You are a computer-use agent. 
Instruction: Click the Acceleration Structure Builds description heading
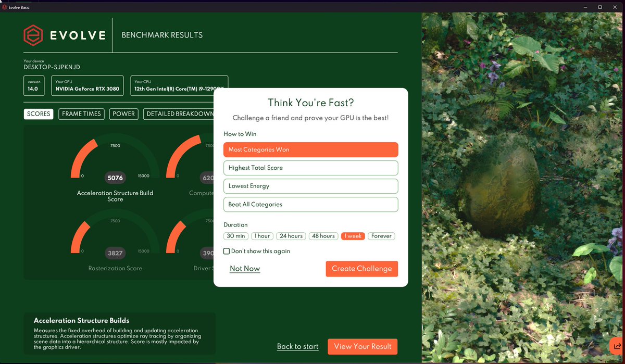click(81, 320)
